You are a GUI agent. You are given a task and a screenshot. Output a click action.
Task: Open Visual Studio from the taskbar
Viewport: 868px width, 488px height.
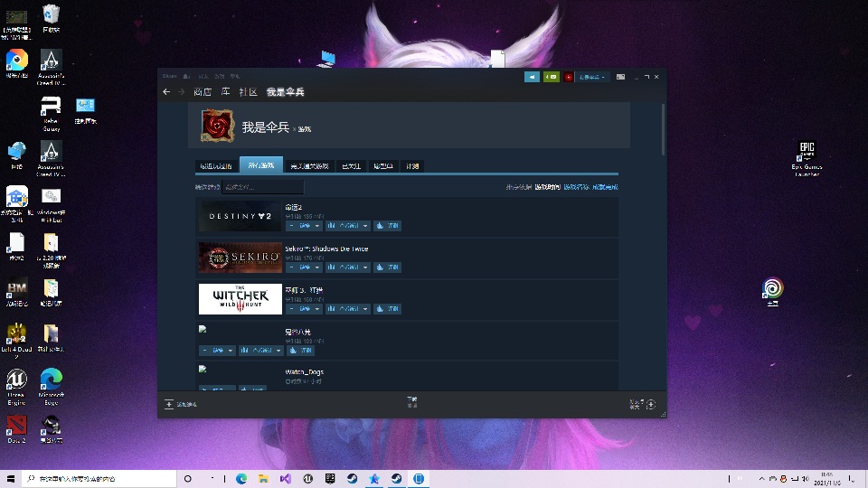[286, 479]
